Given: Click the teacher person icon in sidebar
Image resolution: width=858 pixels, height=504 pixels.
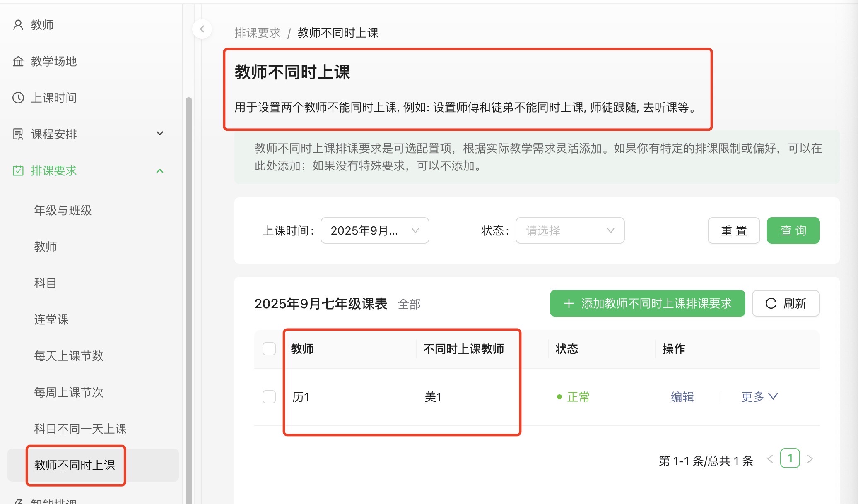Looking at the screenshot, I should [18, 25].
